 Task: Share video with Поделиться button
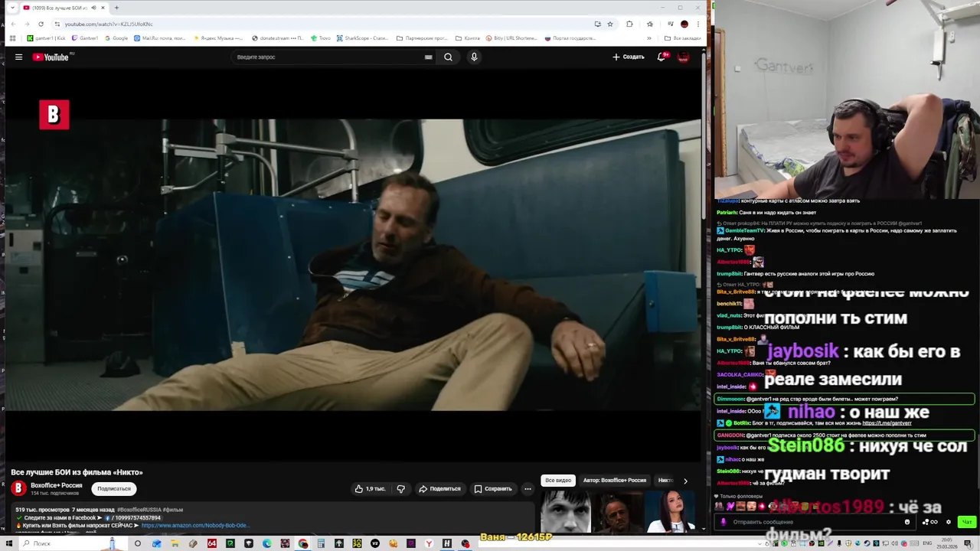click(x=439, y=488)
